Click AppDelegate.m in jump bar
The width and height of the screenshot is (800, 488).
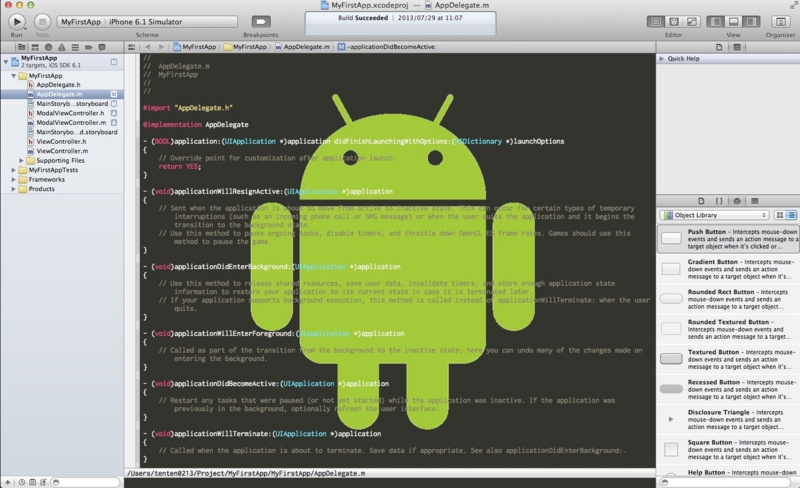tap(302, 47)
